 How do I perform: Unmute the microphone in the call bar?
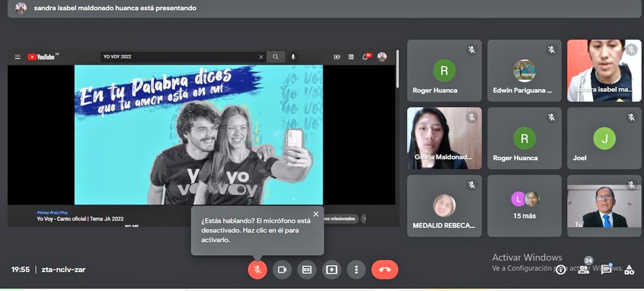257,270
